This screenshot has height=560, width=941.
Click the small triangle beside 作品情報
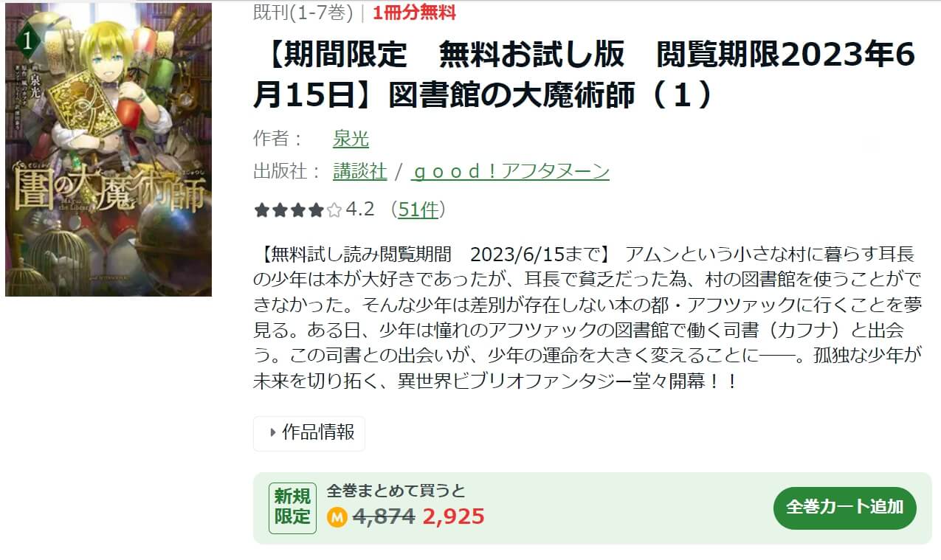[x=273, y=433]
